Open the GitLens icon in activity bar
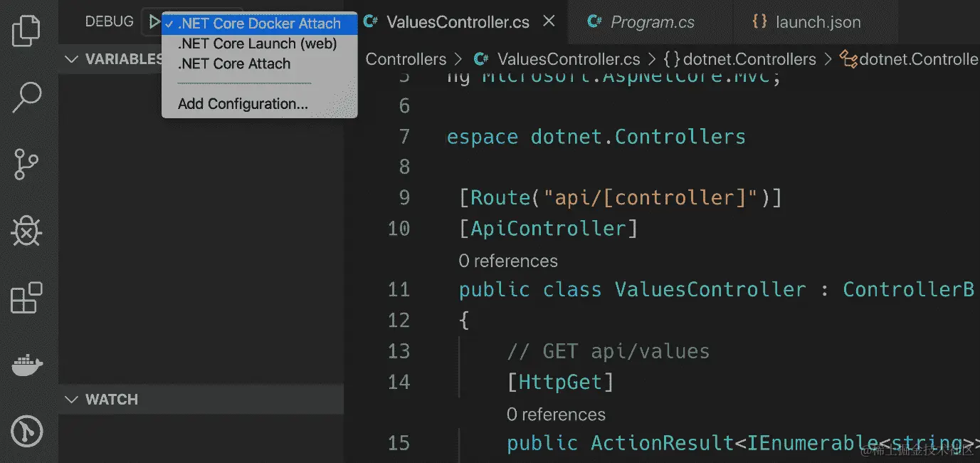 click(x=28, y=431)
